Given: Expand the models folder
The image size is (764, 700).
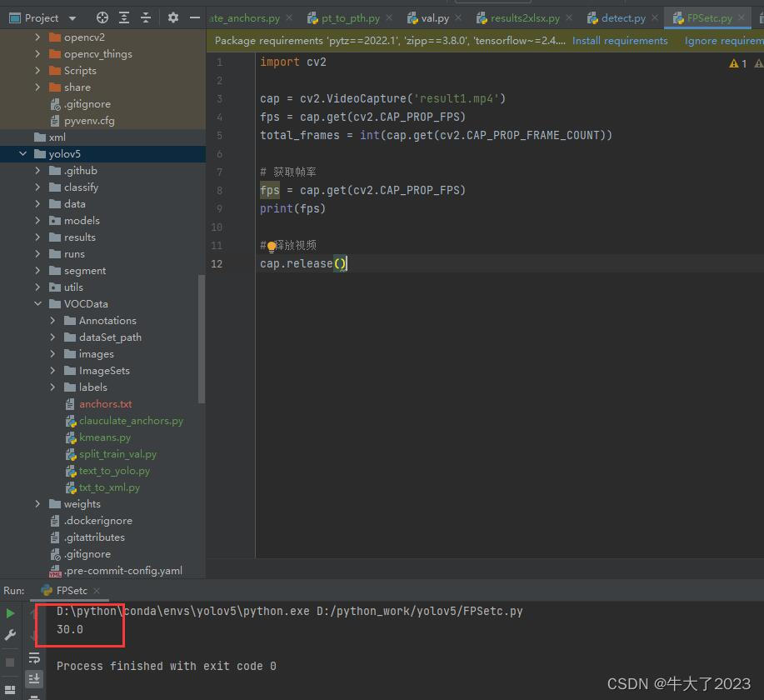Looking at the screenshot, I should pyautogui.click(x=37, y=220).
